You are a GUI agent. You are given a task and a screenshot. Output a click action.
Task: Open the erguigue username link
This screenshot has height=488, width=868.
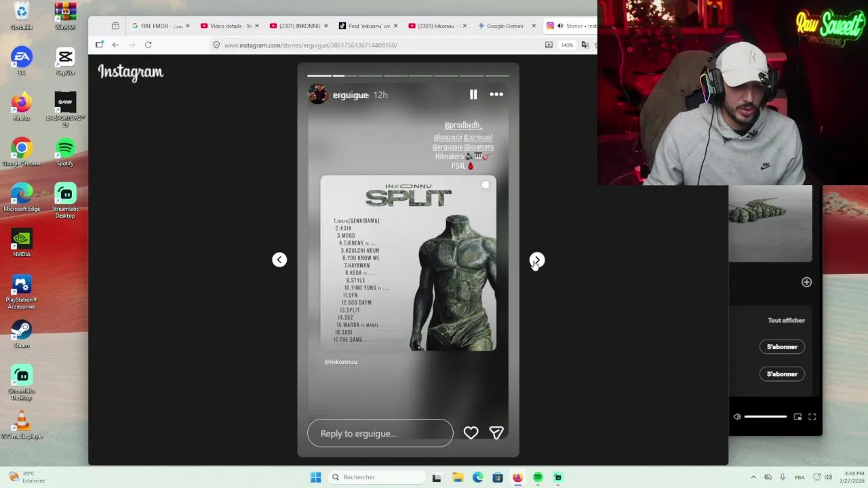tap(351, 95)
